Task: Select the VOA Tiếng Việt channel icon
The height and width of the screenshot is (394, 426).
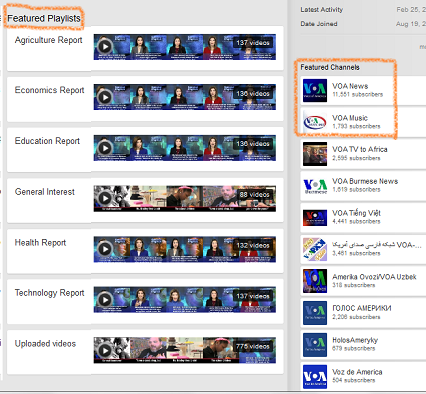Action: coord(315,217)
